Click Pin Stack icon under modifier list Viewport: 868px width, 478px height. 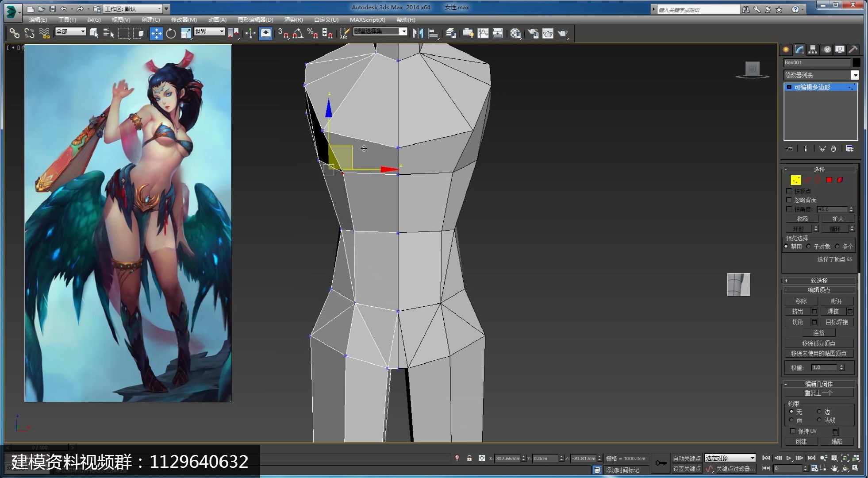click(789, 149)
